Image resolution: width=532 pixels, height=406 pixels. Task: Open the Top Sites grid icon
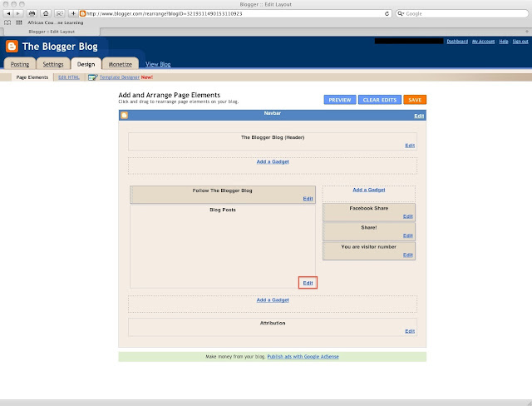click(19, 22)
